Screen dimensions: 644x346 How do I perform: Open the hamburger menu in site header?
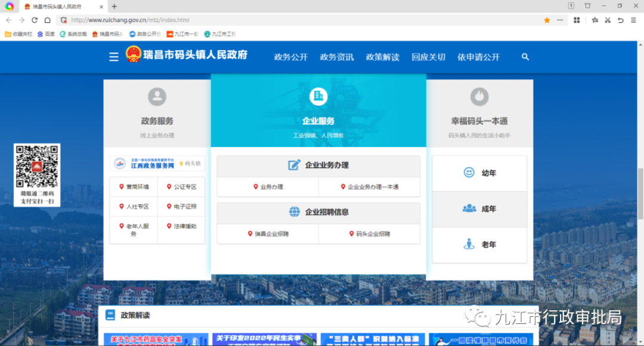(114, 57)
